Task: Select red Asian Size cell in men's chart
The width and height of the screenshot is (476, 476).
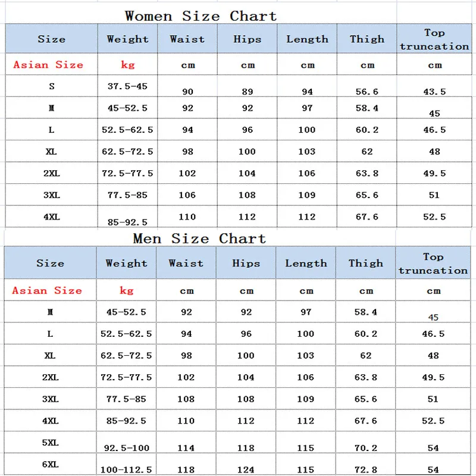Action: click(47, 290)
